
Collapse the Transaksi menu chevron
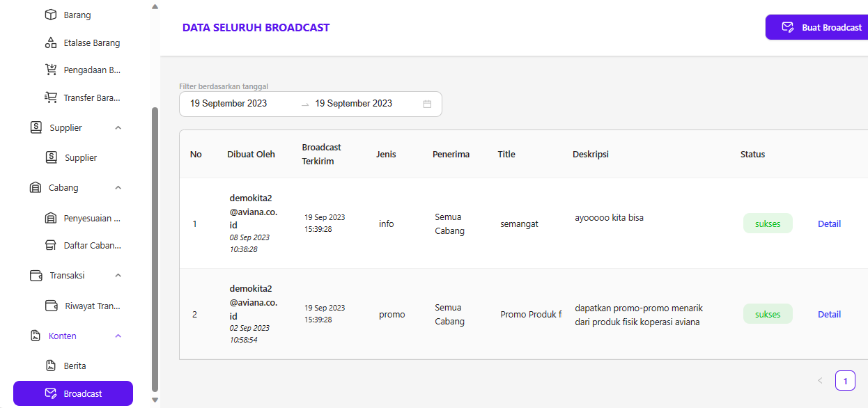(118, 276)
